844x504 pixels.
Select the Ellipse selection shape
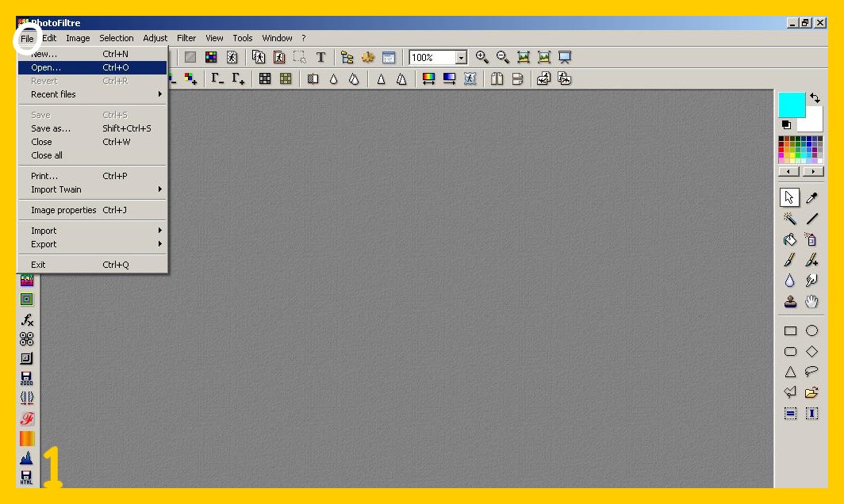click(x=811, y=330)
